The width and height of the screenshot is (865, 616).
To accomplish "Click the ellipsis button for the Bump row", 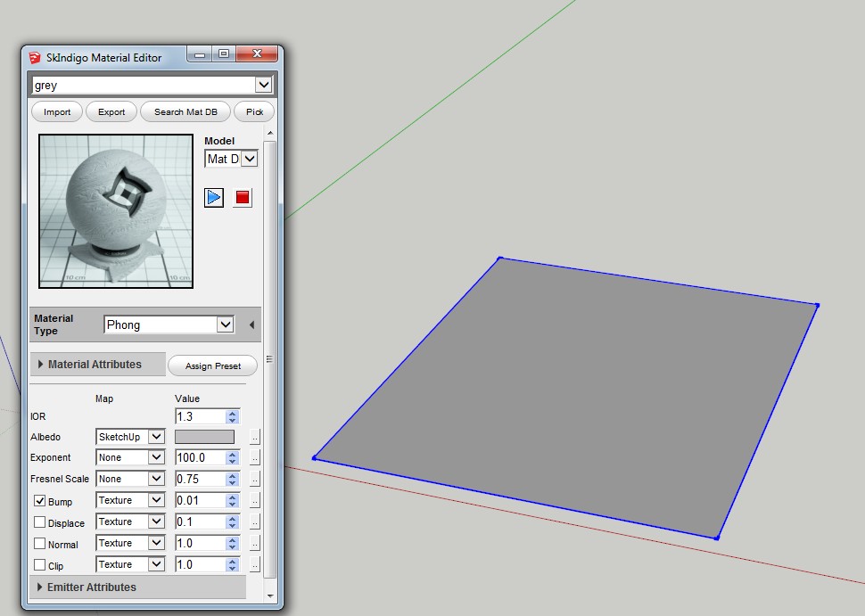I will [x=254, y=501].
